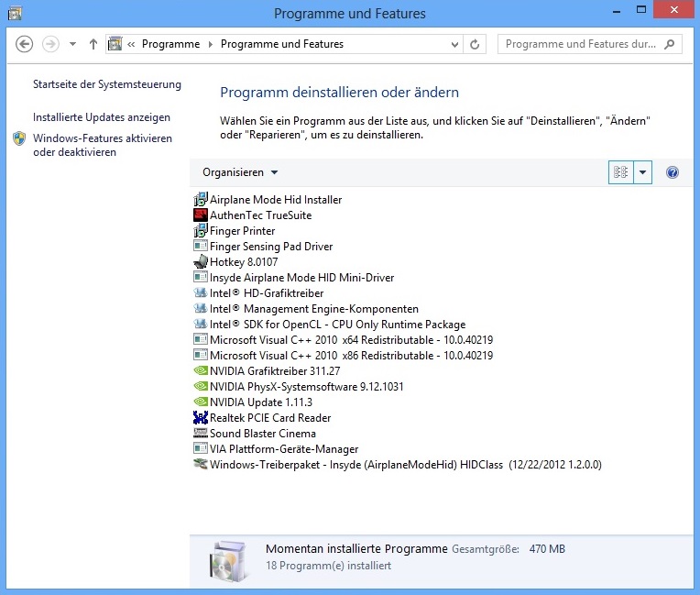
Task: Select NVIDIA PhysX-Systemsoftware 9.12.1031 entry
Action: [307, 386]
